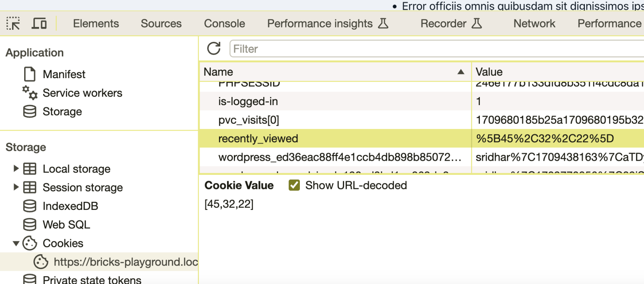Click the IndexedDB database icon
The image size is (644, 284).
29,206
